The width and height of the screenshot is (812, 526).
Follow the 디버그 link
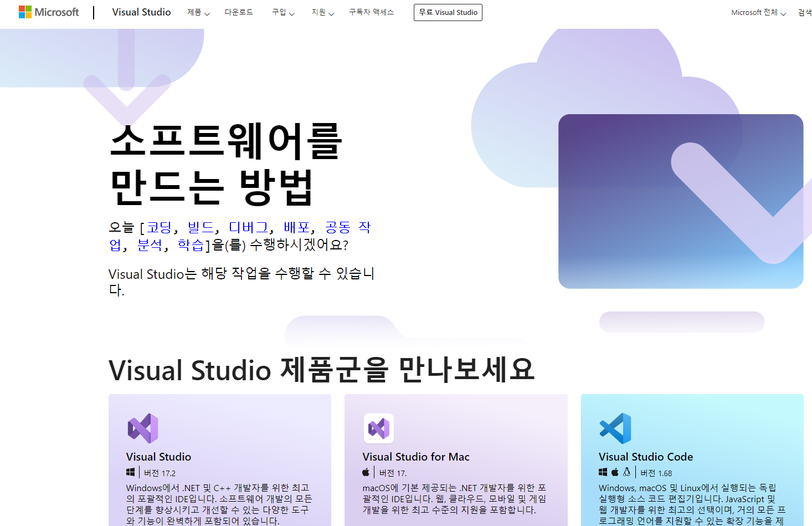(x=249, y=227)
